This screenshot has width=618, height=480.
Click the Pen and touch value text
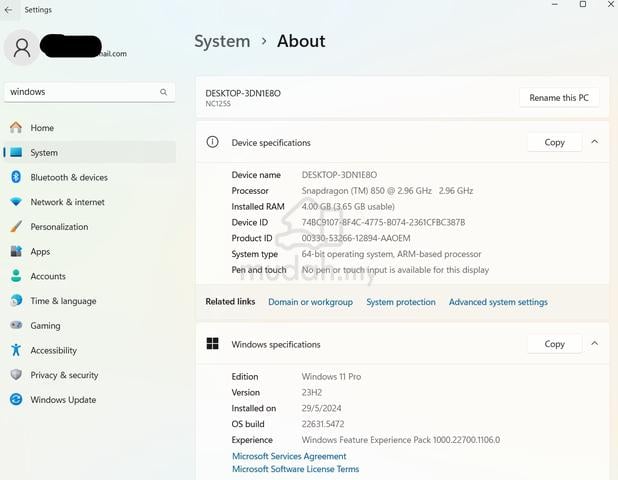click(395, 270)
